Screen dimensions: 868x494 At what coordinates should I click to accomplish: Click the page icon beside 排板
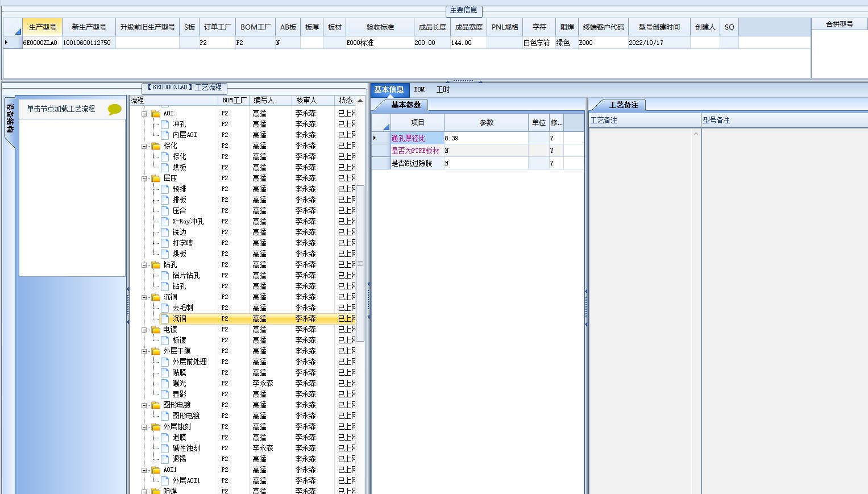coord(165,200)
